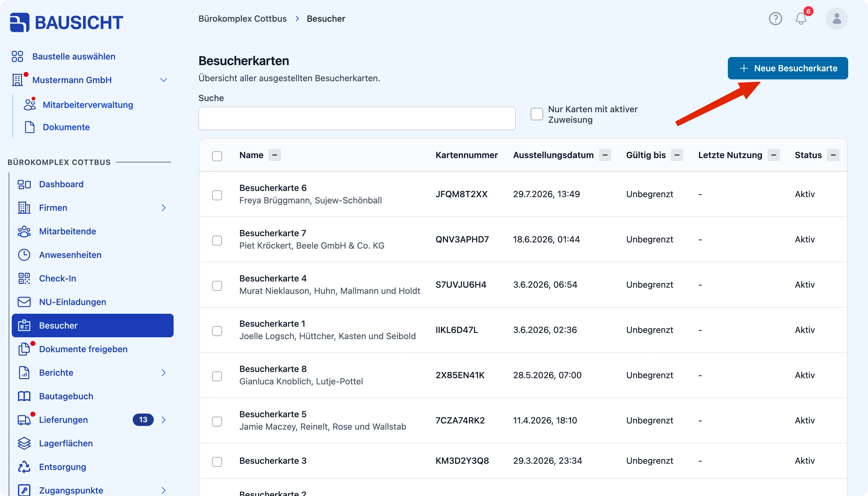Click the Mitarbeiterverwaltung people icon
868x496 pixels.
click(x=30, y=104)
